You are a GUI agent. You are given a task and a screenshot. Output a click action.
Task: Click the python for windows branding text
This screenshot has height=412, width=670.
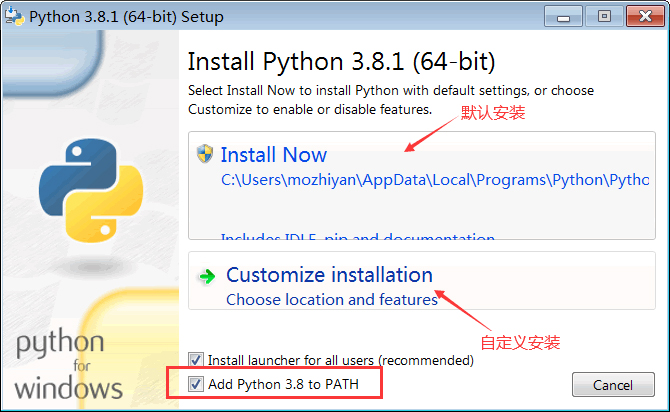coord(69,365)
